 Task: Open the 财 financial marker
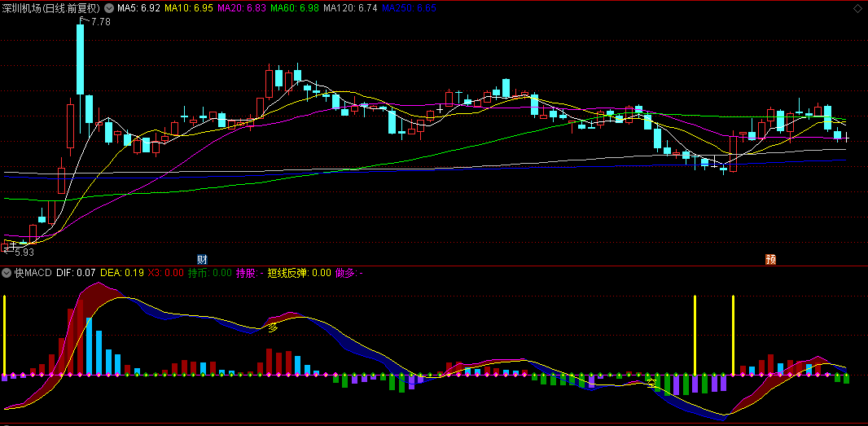(x=202, y=259)
